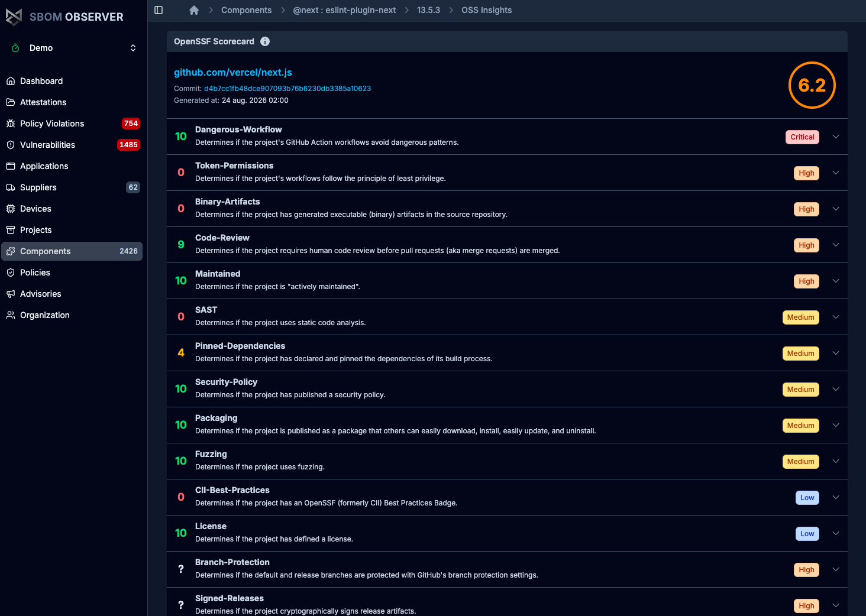
Task: Click the Critical risk badge for Dangerous-Workflow
Action: [802, 137]
